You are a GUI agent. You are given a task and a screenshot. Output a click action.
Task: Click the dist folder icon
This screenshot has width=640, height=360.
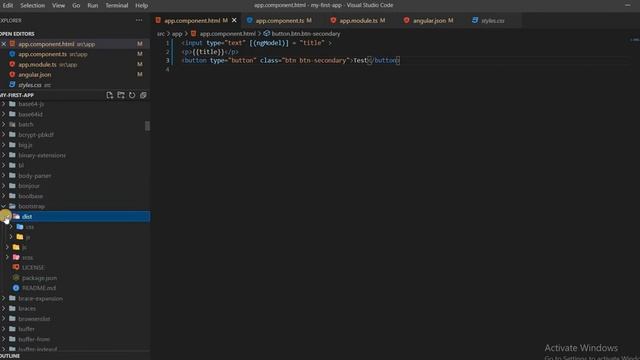coord(16,216)
